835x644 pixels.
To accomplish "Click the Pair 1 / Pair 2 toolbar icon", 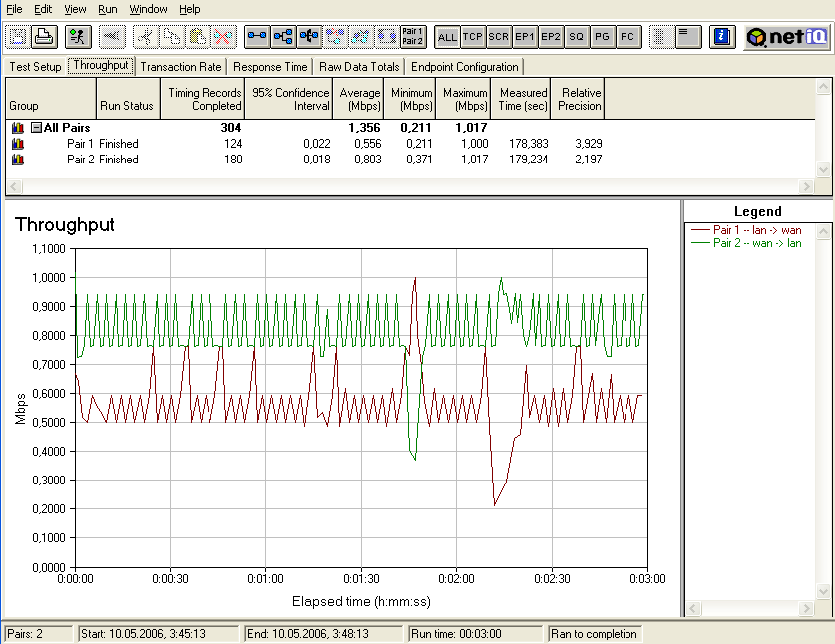I will click(x=412, y=37).
